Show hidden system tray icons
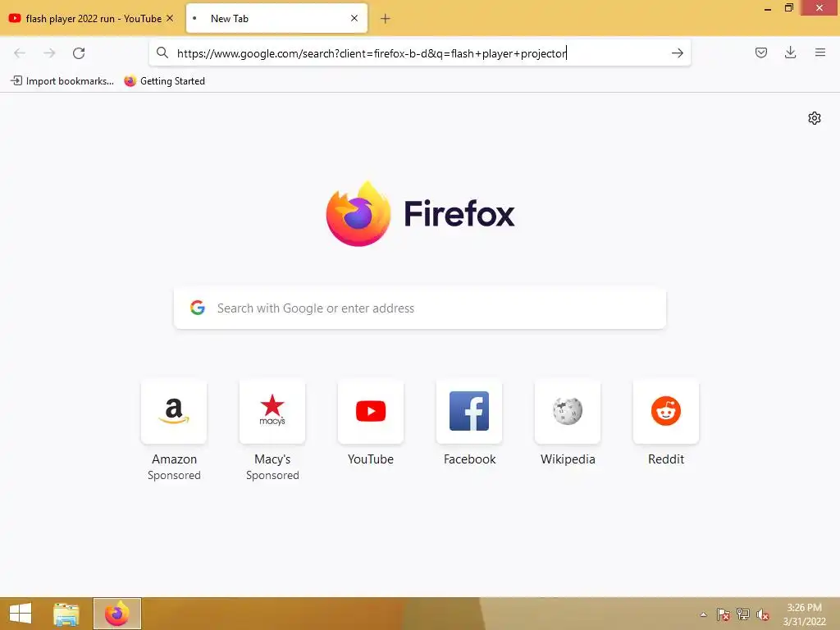This screenshot has width=840, height=630. [x=703, y=614]
